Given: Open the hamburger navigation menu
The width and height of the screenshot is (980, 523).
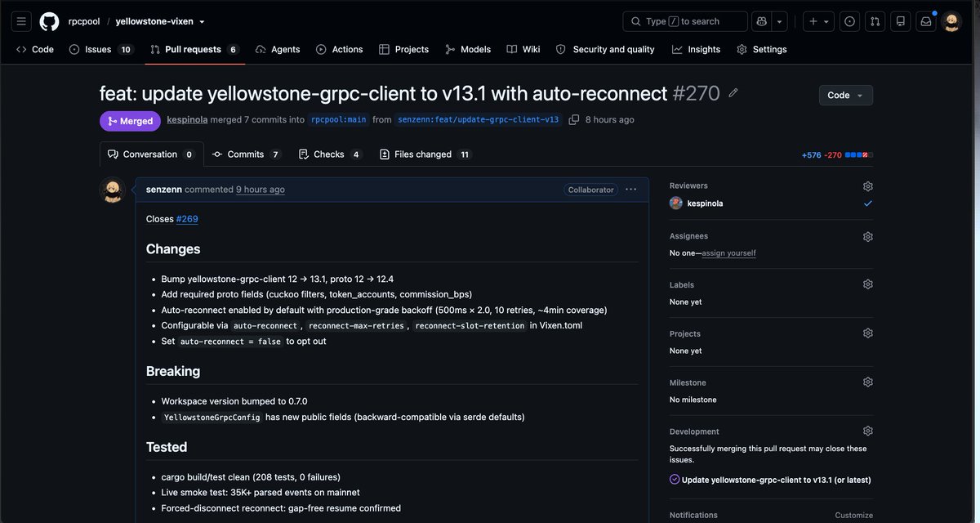Looking at the screenshot, I should coord(21,21).
